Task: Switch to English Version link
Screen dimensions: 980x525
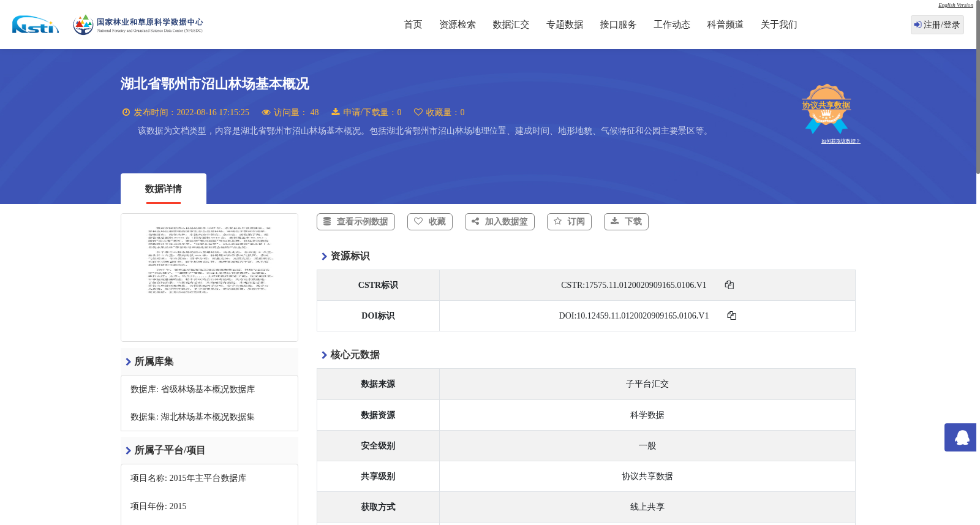Action: pyautogui.click(x=956, y=5)
